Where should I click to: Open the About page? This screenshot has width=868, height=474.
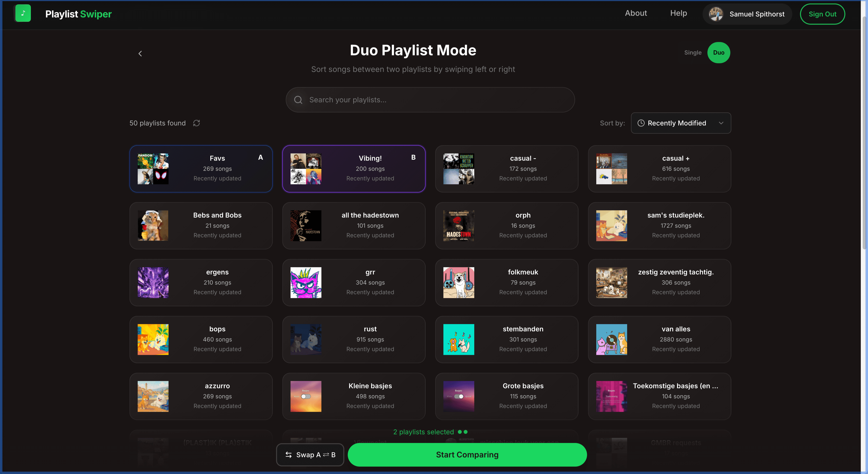click(636, 13)
